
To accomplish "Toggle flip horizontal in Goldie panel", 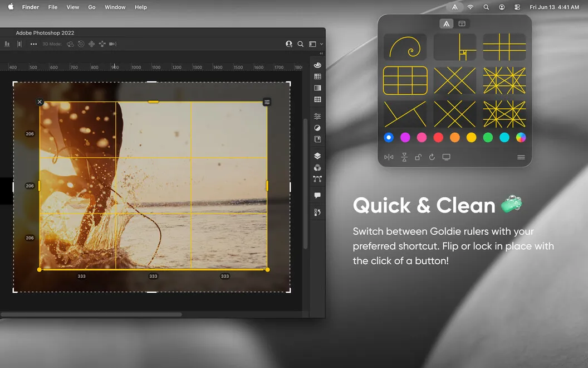I will tap(389, 157).
